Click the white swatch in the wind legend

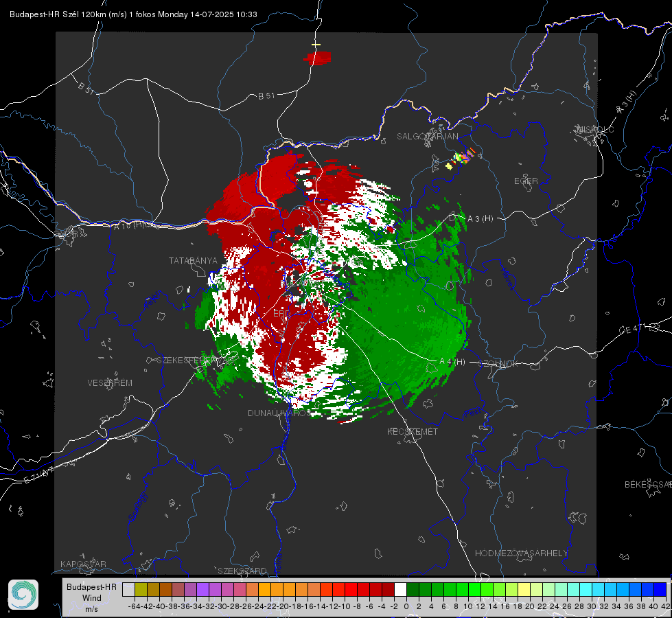pyautogui.click(x=400, y=590)
